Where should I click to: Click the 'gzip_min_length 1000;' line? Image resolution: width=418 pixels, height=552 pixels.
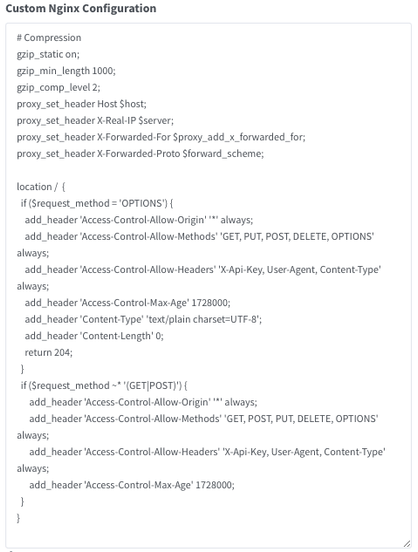(x=66, y=71)
